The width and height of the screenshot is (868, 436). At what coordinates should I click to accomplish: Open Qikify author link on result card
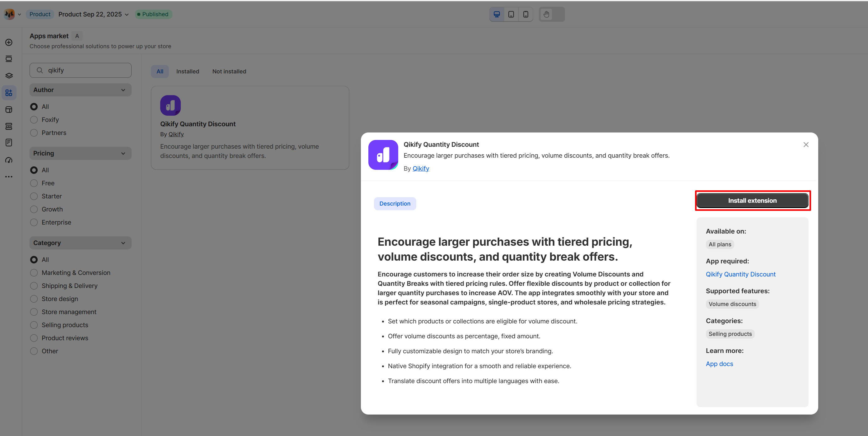pos(176,134)
